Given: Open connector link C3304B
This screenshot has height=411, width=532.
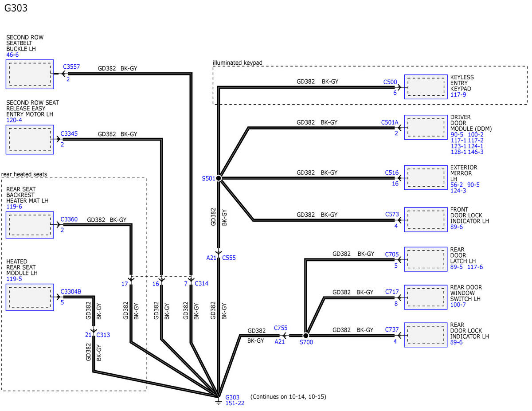Looking at the screenshot, I should 71,291.
